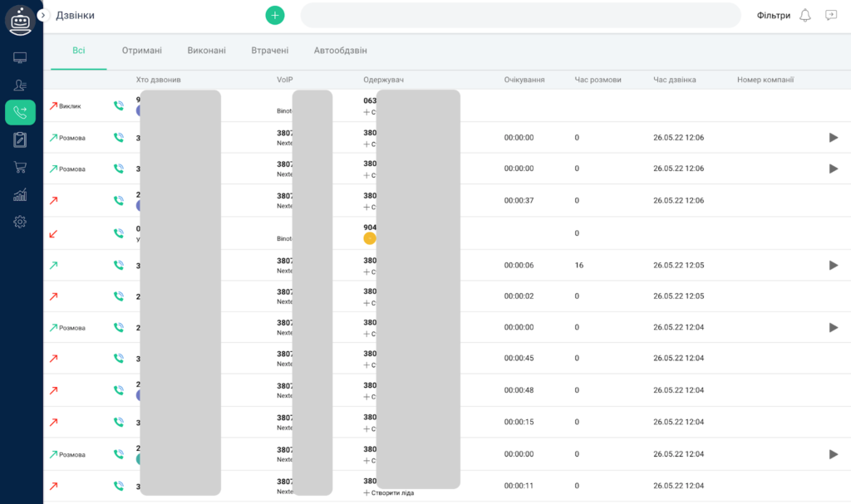The width and height of the screenshot is (851, 504).
Task: Play recording of call with 16 talk time
Action: 834,265
